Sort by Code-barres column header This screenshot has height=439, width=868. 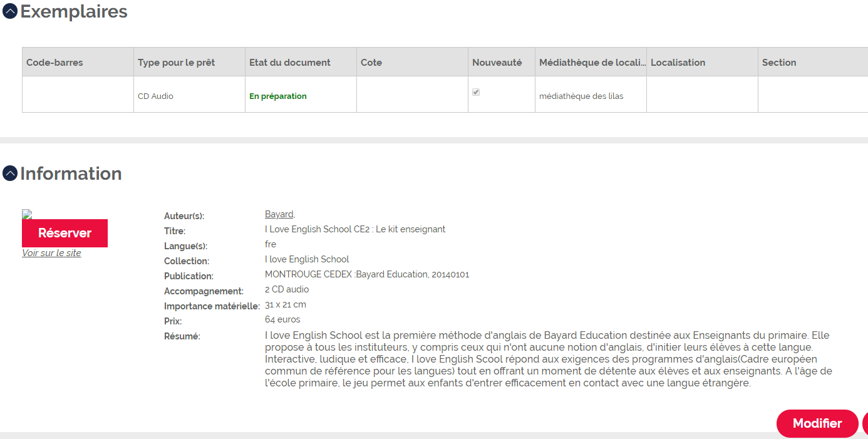[x=78, y=62]
